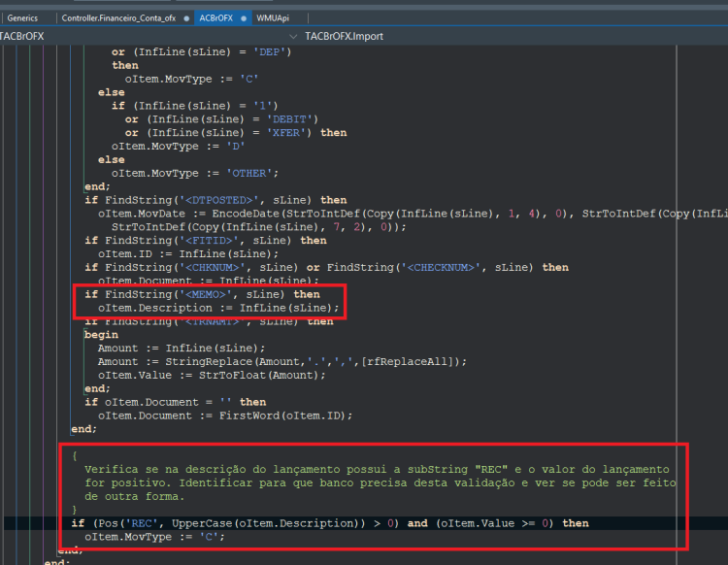
Task: Open the TACBrOFX.Import method dropdown
Action: [x=344, y=36]
